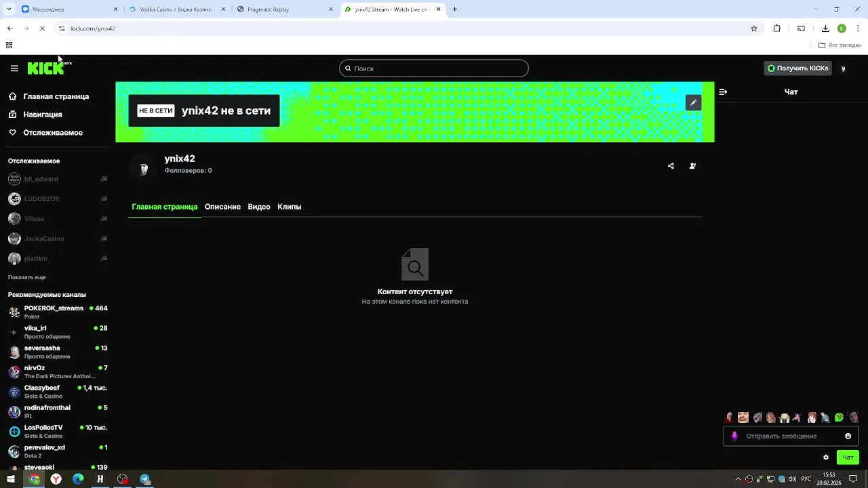Switch to the Описание channel tab
Image resolution: width=868 pixels, height=488 pixels.
[x=222, y=207]
